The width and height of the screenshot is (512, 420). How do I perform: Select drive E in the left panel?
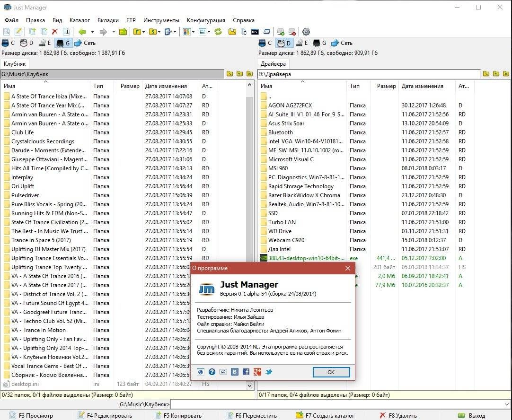click(45, 43)
